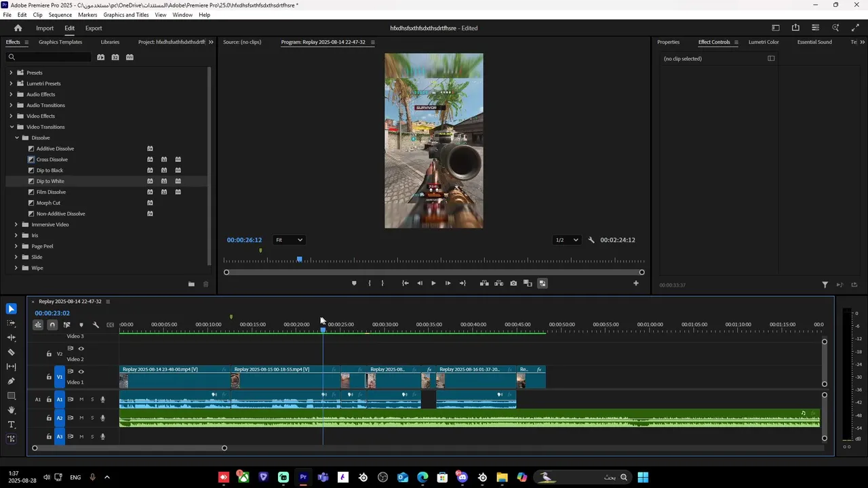Expand the Wipe folder
The width and height of the screenshot is (868, 488).
[x=16, y=268]
